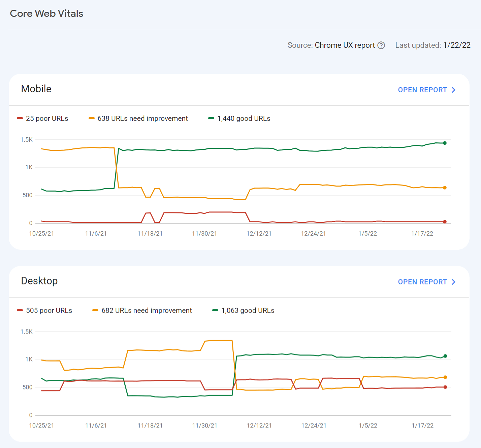Select the green good URLs legend marker for Desktop

pos(215,310)
